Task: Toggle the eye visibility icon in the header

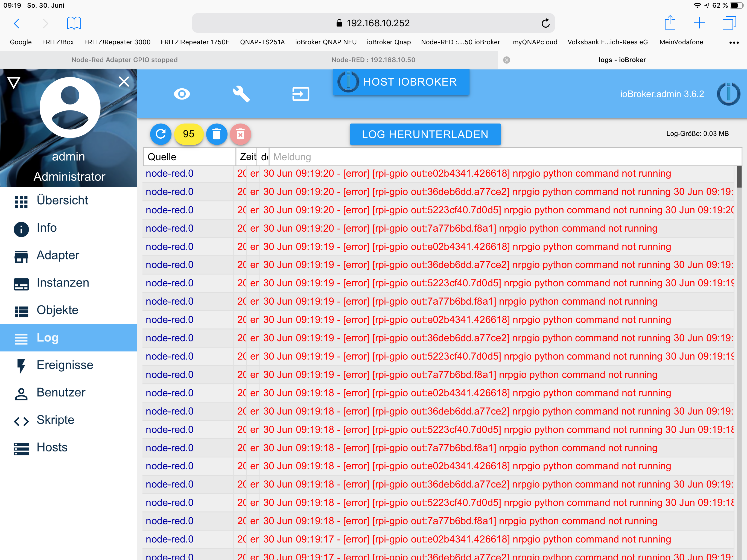Action: [x=182, y=94]
